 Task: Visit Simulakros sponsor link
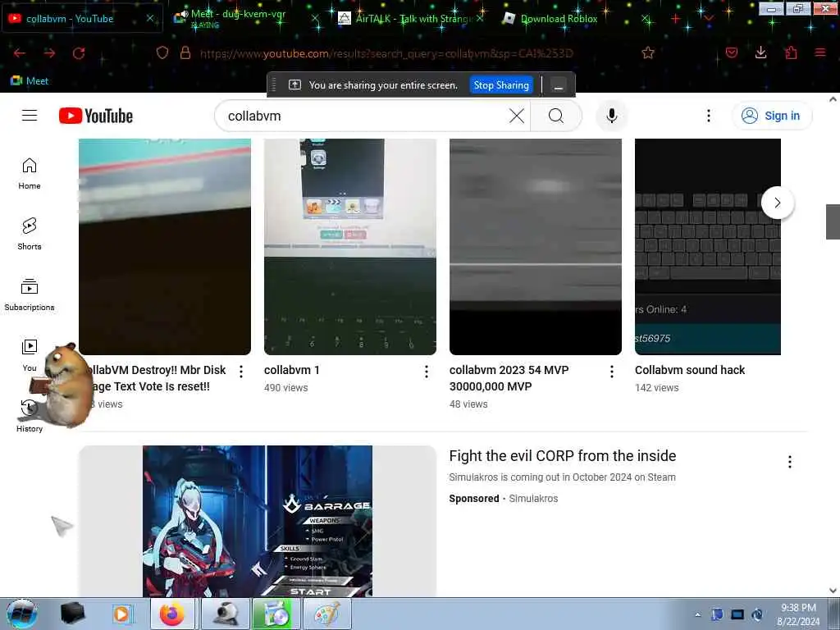click(x=533, y=499)
